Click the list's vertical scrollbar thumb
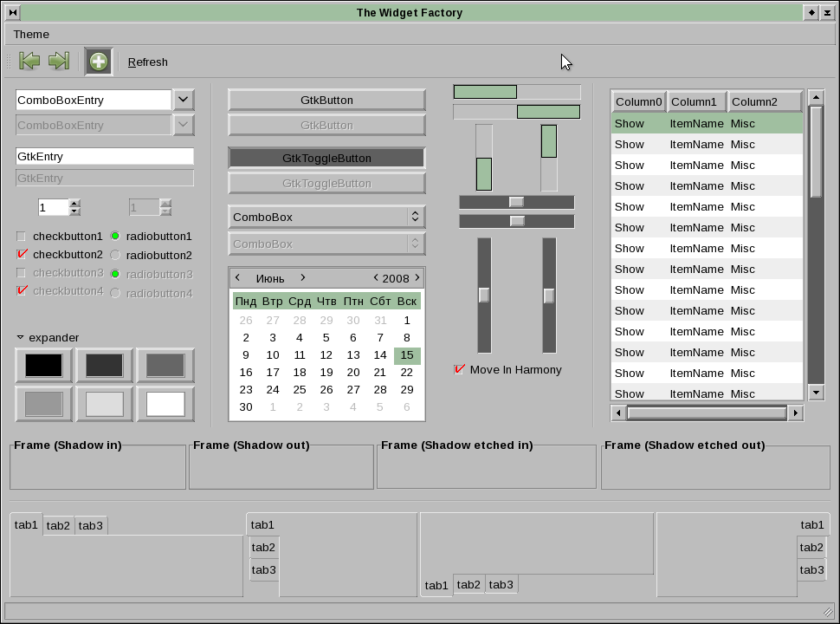Image resolution: width=840 pixels, height=624 pixels. [x=816, y=152]
